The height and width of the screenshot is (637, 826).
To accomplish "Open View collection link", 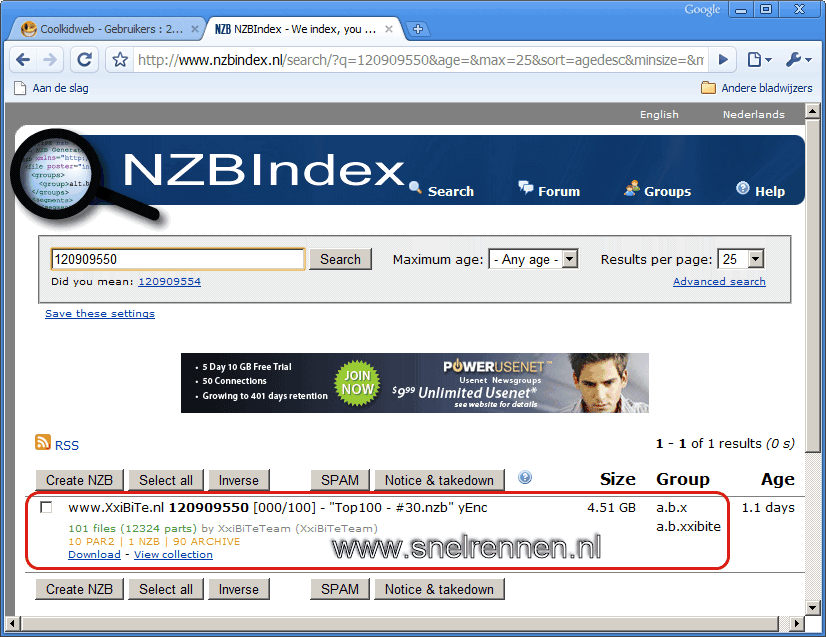I will (x=173, y=555).
